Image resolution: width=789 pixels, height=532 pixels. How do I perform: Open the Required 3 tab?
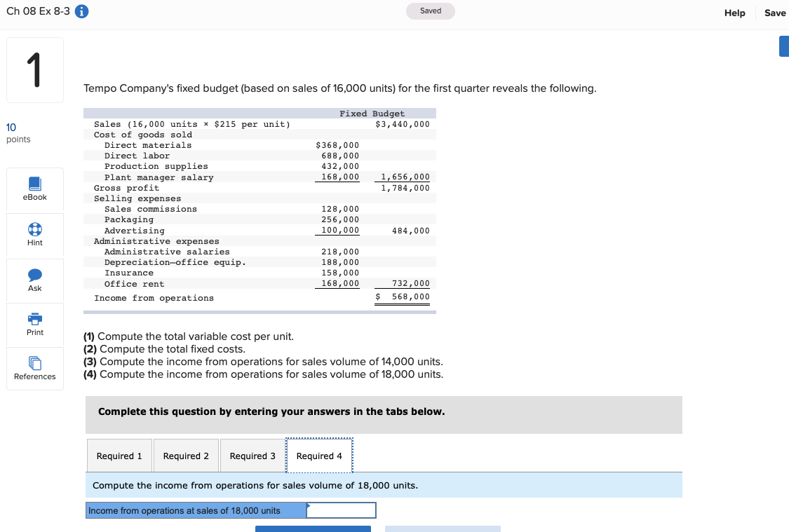click(x=252, y=455)
